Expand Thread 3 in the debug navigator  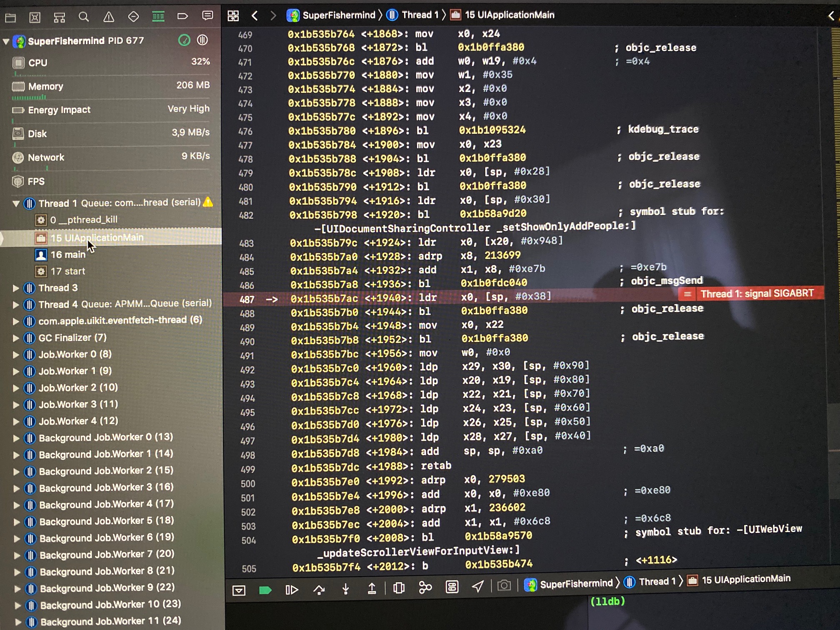click(x=16, y=288)
